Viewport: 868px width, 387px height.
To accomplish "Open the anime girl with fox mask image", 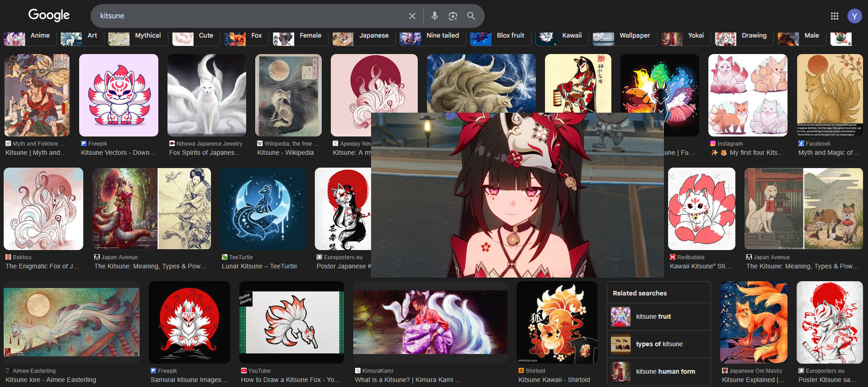I will tap(517, 195).
